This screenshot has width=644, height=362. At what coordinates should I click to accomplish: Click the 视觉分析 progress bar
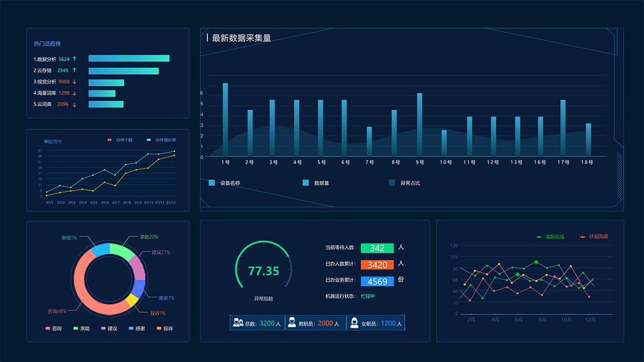[x=106, y=83]
